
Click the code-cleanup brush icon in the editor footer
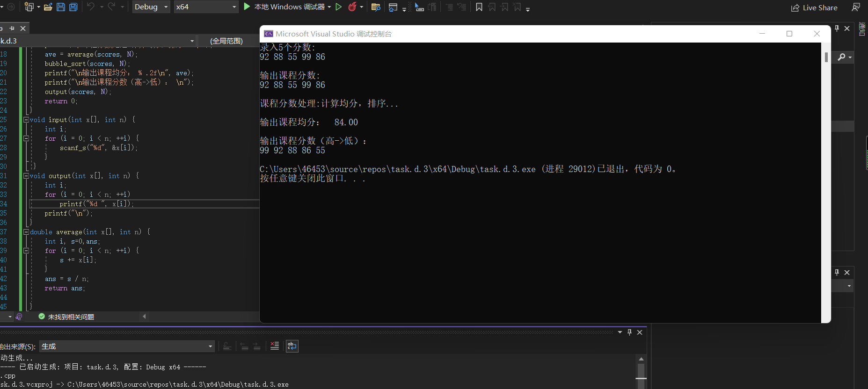19,317
